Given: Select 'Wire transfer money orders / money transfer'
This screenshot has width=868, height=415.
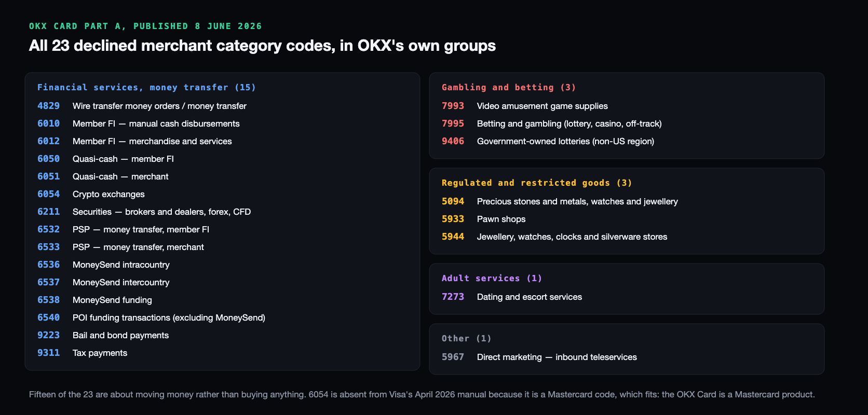Looking at the screenshot, I should pos(159,106).
